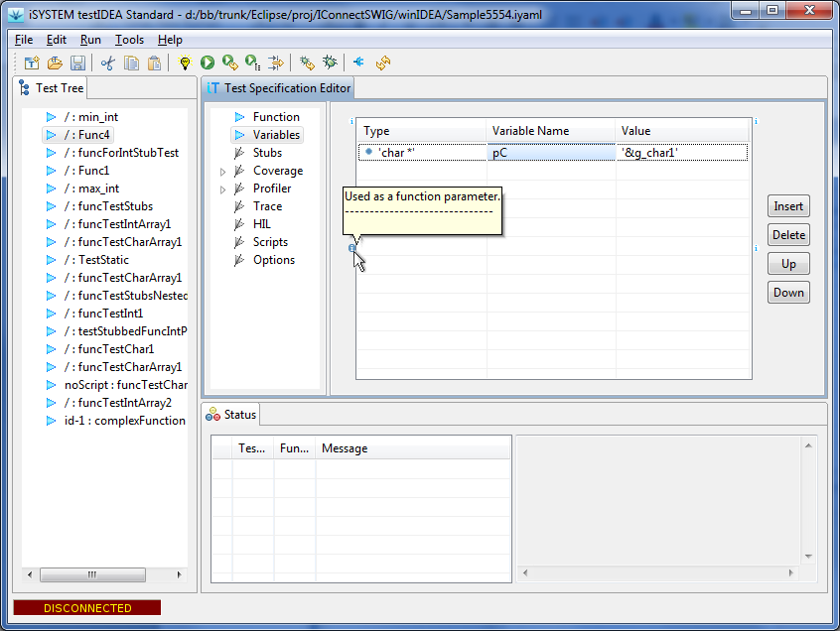Select test '/ : TestStatic'
Viewport: 840px width, 631px height.
coord(96,260)
